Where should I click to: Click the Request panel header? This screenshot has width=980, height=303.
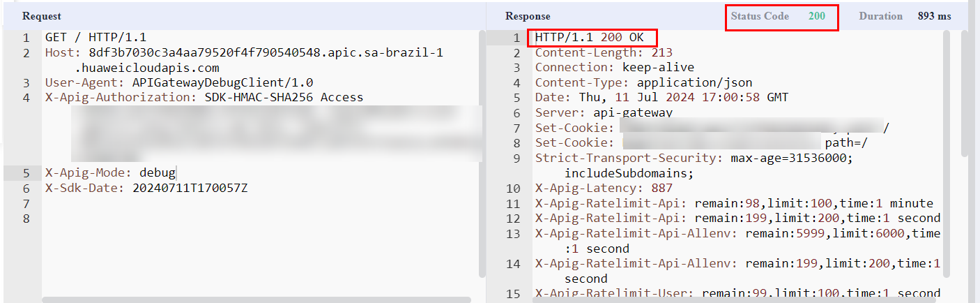coord(42,16)
